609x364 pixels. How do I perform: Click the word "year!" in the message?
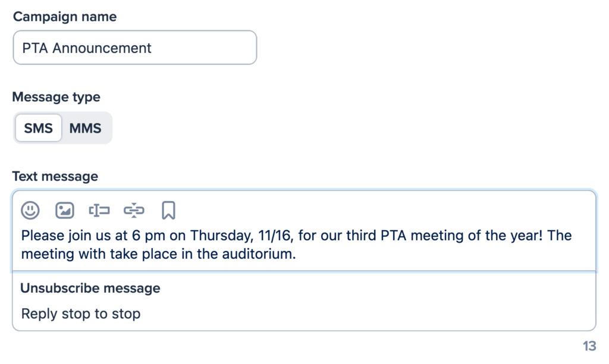point(522,236)
